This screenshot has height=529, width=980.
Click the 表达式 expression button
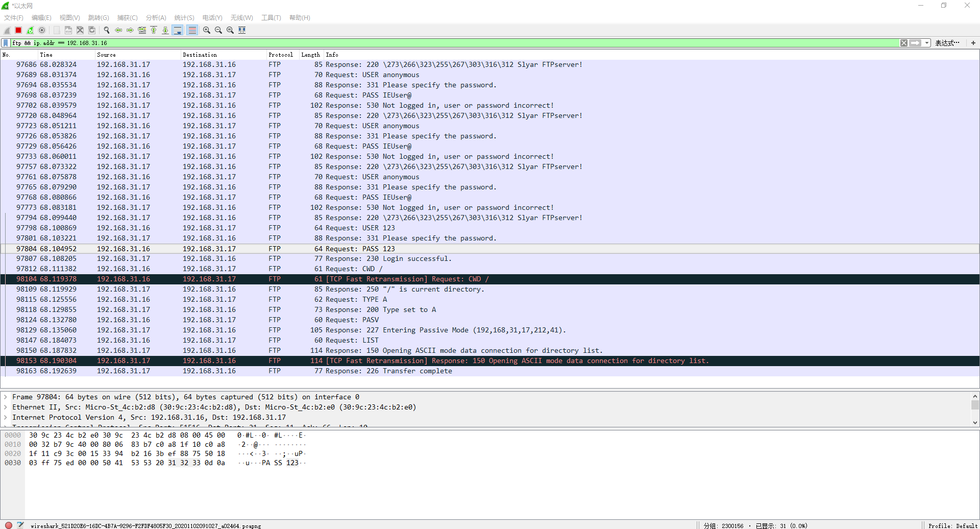click(x=947, y=43)
